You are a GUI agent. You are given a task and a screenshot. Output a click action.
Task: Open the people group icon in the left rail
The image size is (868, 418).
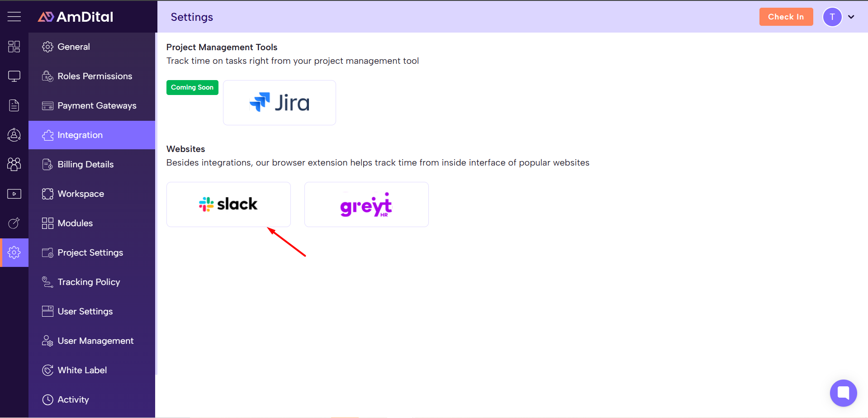click(x=14, y=164)
